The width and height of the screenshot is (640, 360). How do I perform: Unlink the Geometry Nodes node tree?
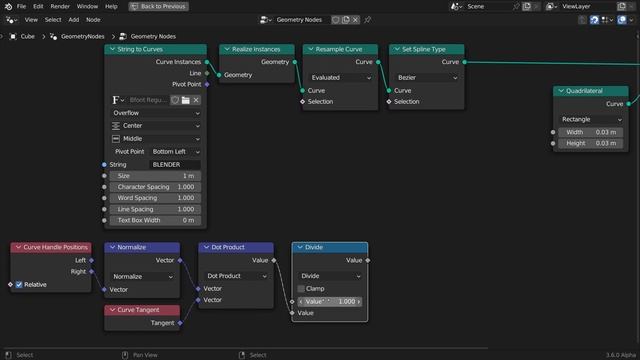(355, 20)
